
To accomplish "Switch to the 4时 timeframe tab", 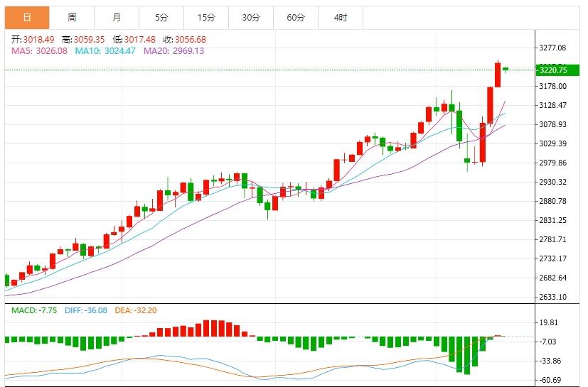I will tap(340, 17).
